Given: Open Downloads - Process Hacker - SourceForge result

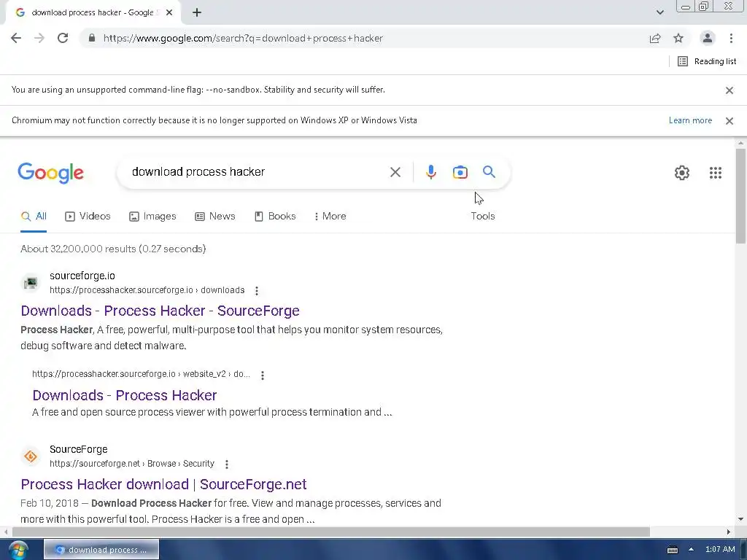Looking at the screenshot, I should coord(160,311).
